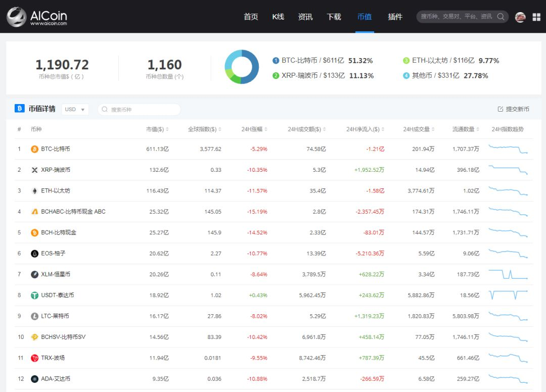Sort by 24H涨幅 column
The width and height of the screenshot is (546, 392).
tap(254, 129)
